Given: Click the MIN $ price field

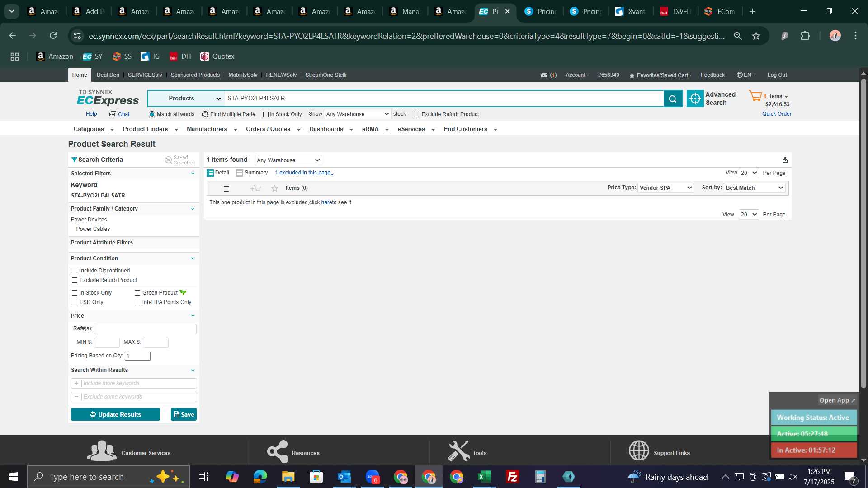Looking at the screenshot, I should tap(107, 343).
